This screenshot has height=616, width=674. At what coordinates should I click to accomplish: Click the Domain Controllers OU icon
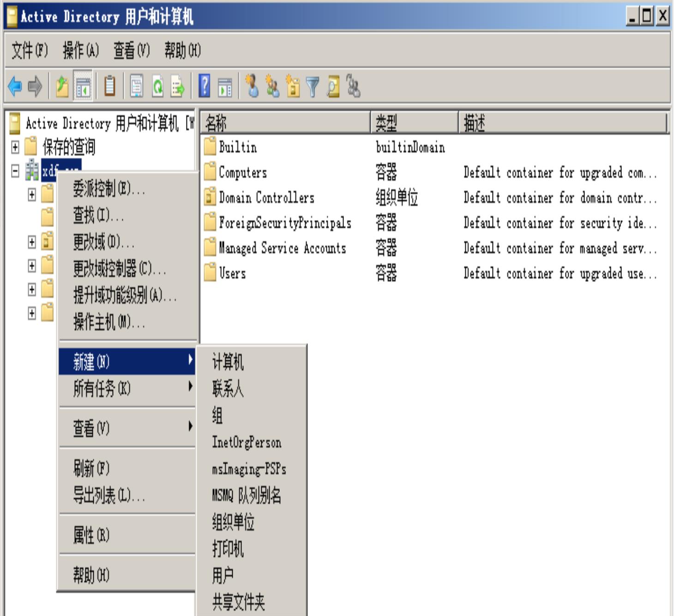pyautogui.click(x=210, y=197)
